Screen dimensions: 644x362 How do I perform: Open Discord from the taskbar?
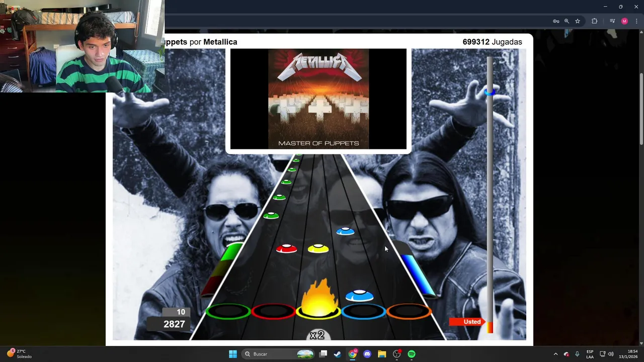pos(367,354)
